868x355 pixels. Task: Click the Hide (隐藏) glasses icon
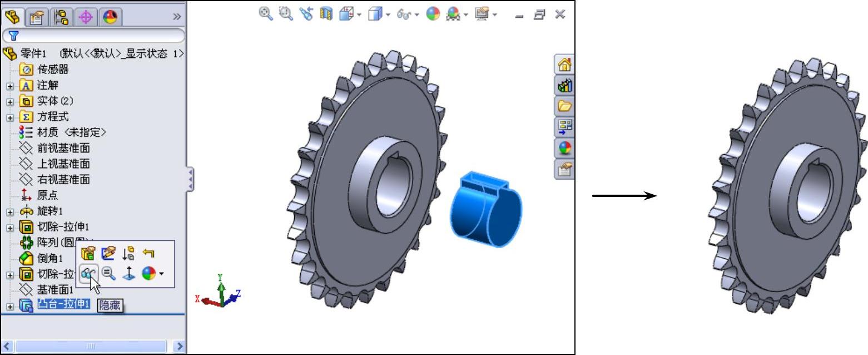(88, 273)
